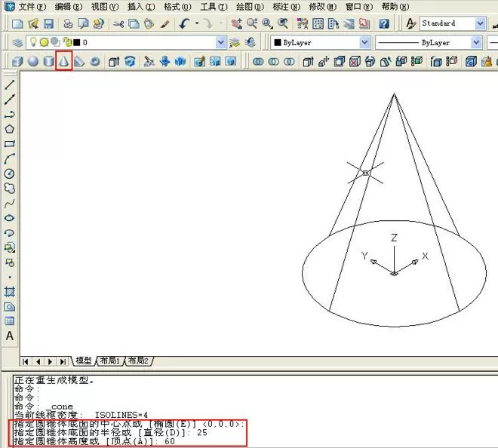Click the Help question mark icon
The height and width of the screenshot is (448, 498).
point(384,24)
